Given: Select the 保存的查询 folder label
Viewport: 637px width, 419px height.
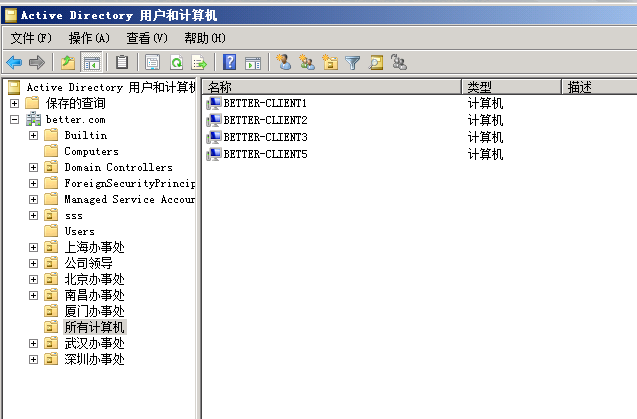Looking at the screenshot, I should tap(76, 103).
